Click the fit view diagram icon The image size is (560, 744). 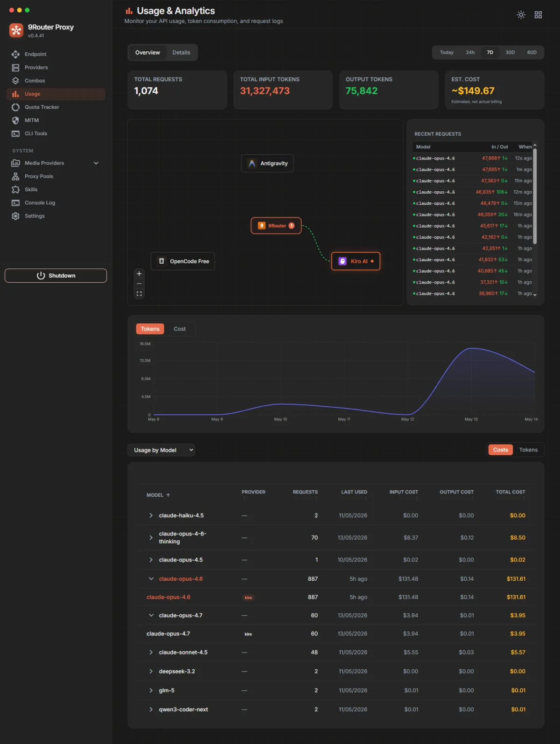139,294
